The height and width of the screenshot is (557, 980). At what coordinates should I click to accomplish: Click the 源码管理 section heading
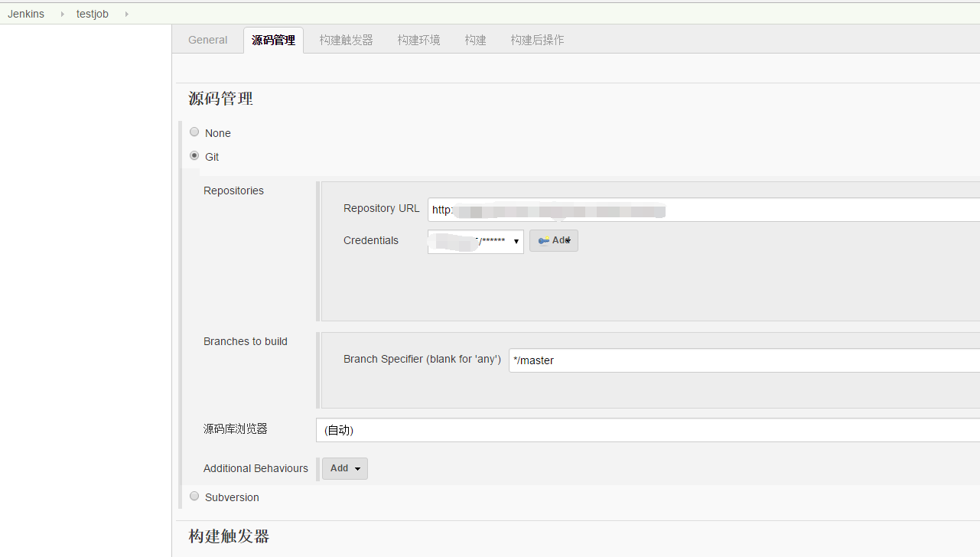pos(220,99)
